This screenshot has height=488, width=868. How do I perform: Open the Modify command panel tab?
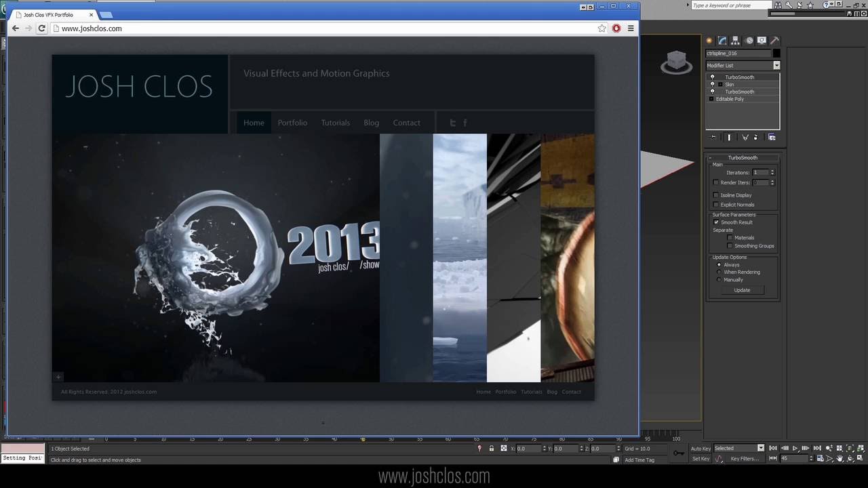pyautogui.click(x=722, y=40)
